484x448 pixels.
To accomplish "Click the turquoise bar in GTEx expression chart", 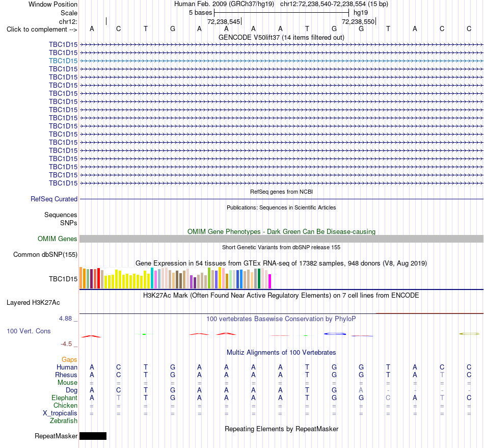I will [x=152, y=278].
